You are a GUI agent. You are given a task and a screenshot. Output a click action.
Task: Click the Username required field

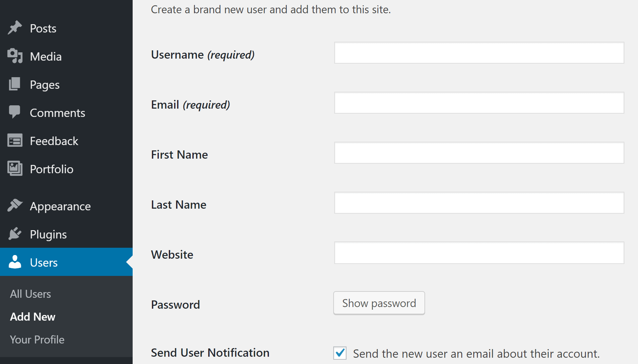click(479, 53)
